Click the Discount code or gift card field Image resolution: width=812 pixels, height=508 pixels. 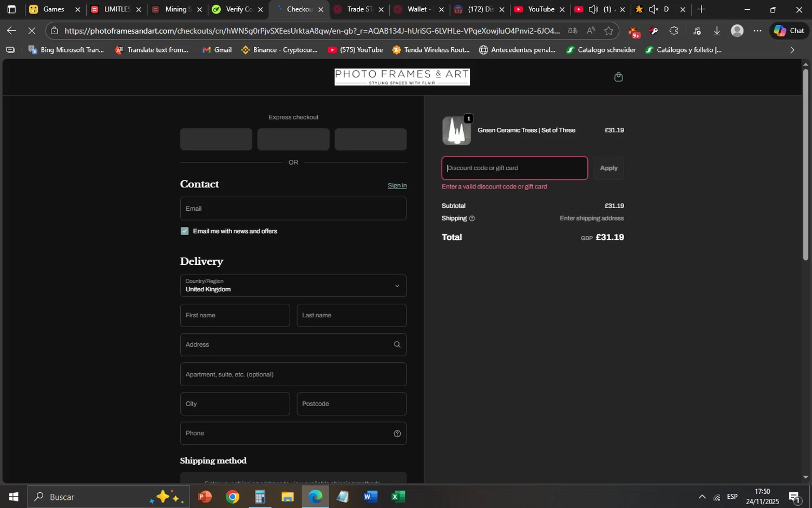pyautogui.click(x=515, y=168)
